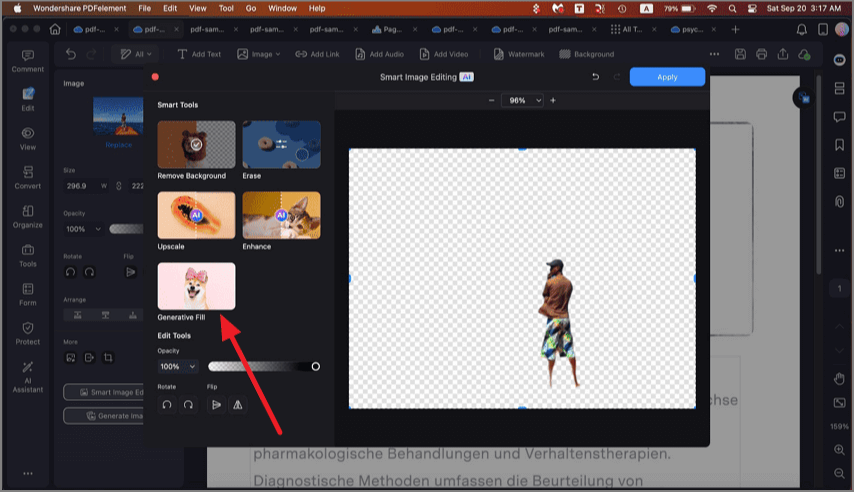Open the Tool menu in the menu bar
The image size is (854, 492).
point(226,8)
